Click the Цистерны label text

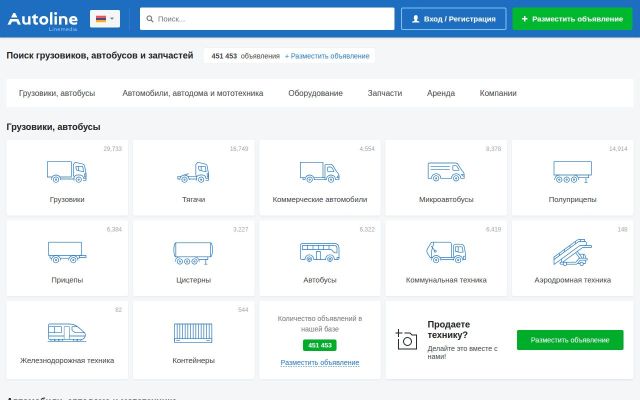(x=193, y=280)
